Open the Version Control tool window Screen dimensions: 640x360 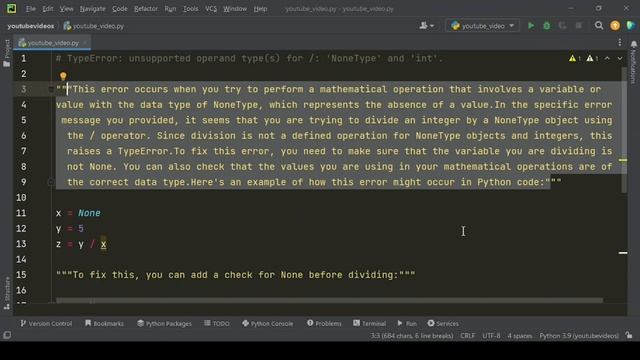pos(46,323)
